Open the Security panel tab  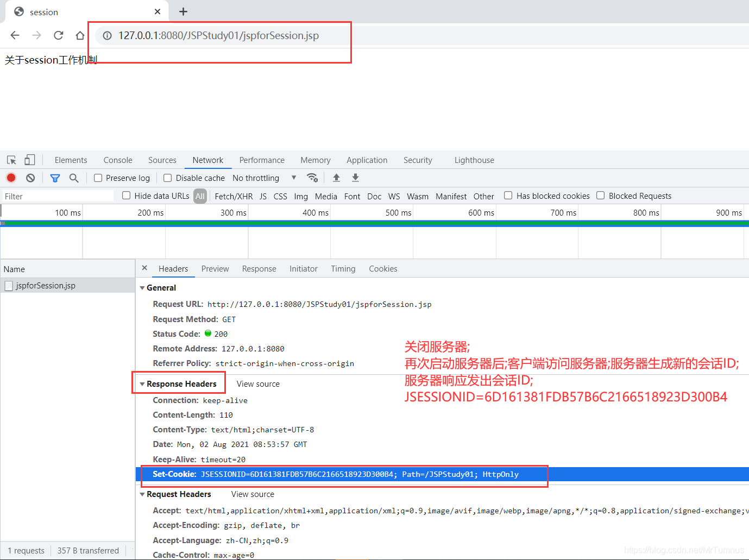point(418,160)
